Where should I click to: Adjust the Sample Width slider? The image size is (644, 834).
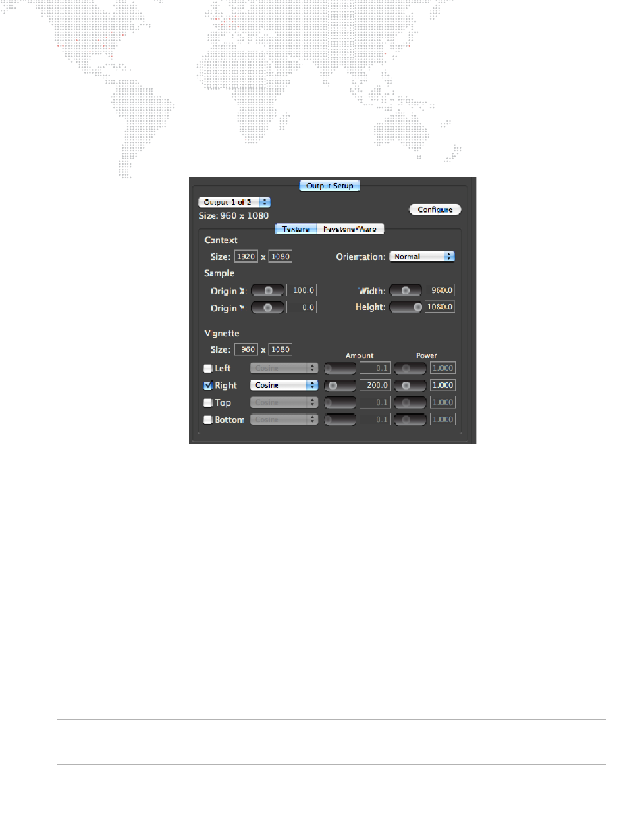click(x=405, y=290)
